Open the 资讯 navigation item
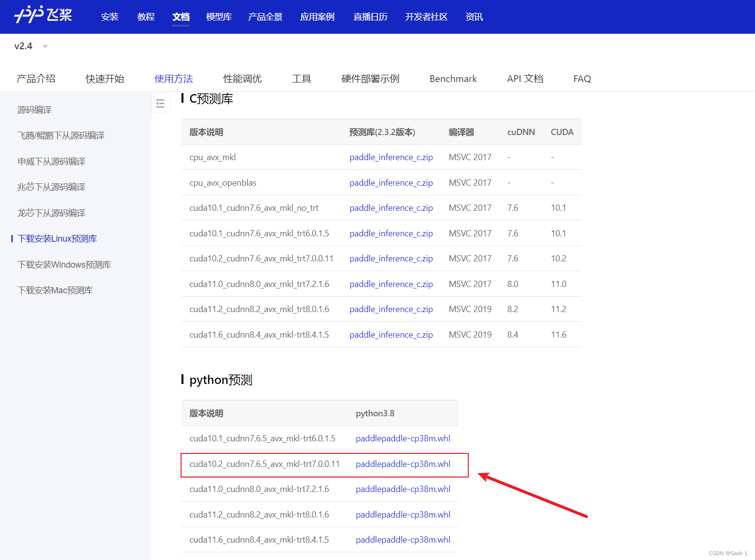The image size is (755, 560). (474, 17)
